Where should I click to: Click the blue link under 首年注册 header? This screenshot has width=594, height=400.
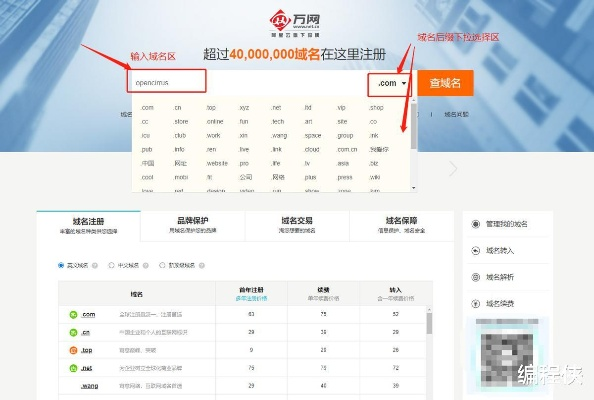tap(251, 298)
